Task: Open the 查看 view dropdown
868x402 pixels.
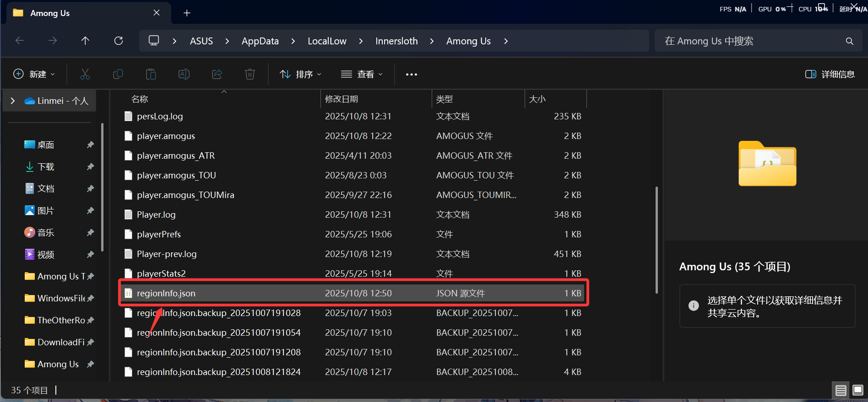Action: [x=362, y=74]
